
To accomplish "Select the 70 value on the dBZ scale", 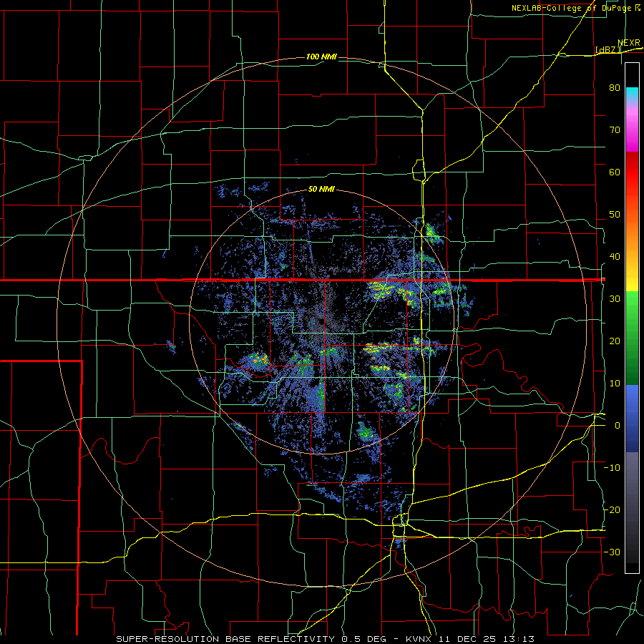I will tap(615, 130).
